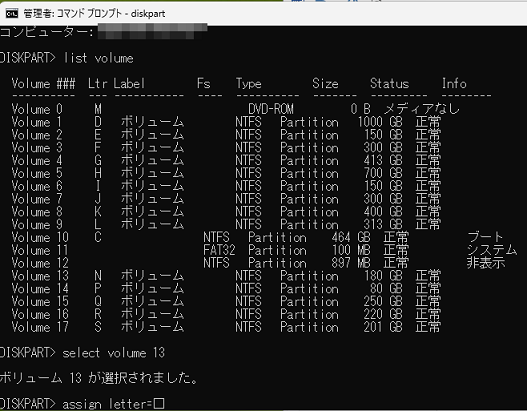Screen dimensions: 527x411
Task: Click the 'FAT32' file system text
Action: pos(219,250)
